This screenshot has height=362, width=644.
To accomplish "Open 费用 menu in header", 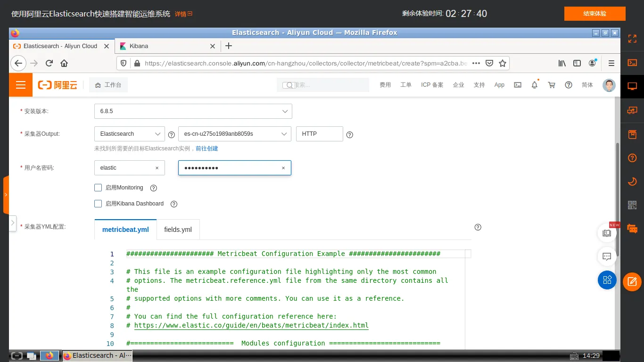I will click(385, 85).
